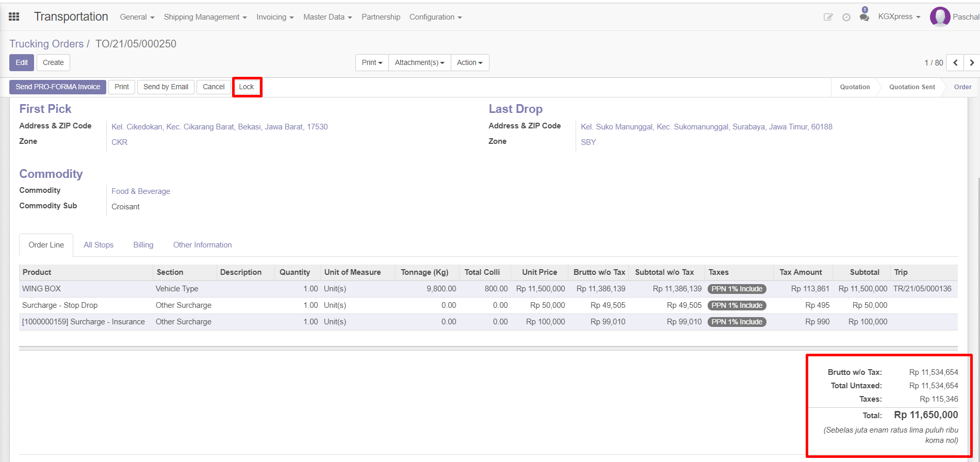Switch to the Billing tab

click(143, 245)
